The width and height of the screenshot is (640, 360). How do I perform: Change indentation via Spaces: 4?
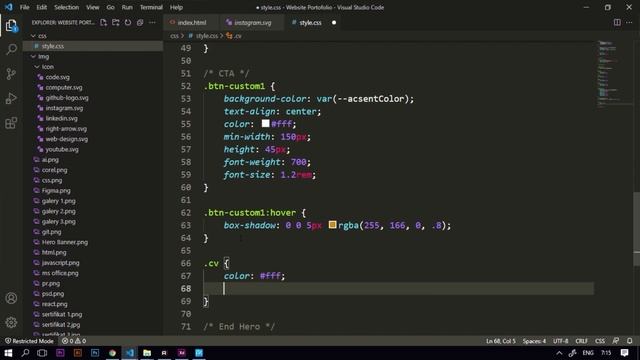(534, 341)
